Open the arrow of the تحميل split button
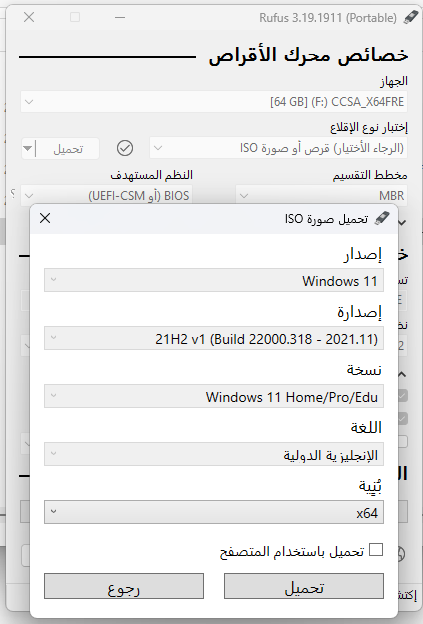Viewport: 423px width, 624px height. pos(27,149)
